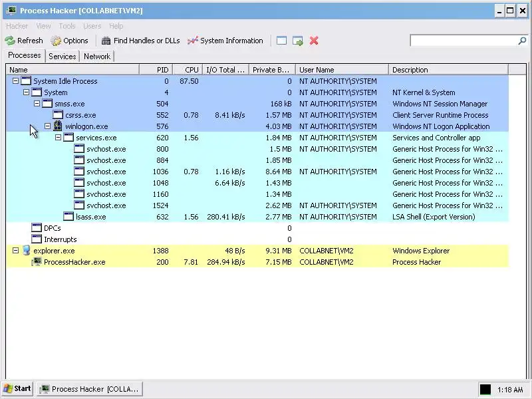Sort by the PID column header
The width and height of the screenshot is (532, 399).
156,70
